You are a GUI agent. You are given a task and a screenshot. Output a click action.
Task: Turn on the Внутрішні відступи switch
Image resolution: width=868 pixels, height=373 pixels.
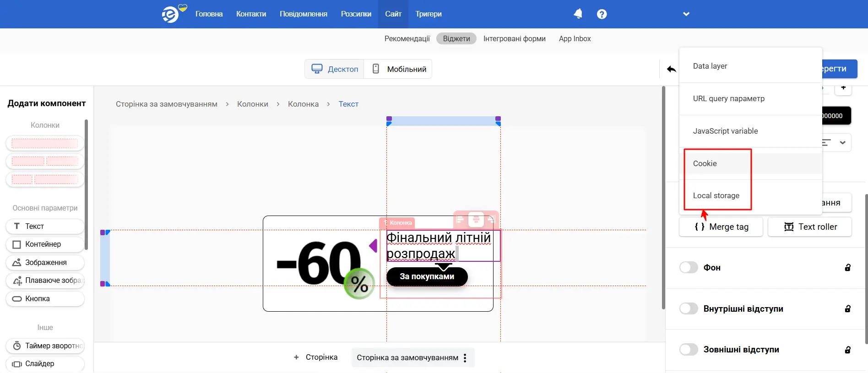point(689,309)
